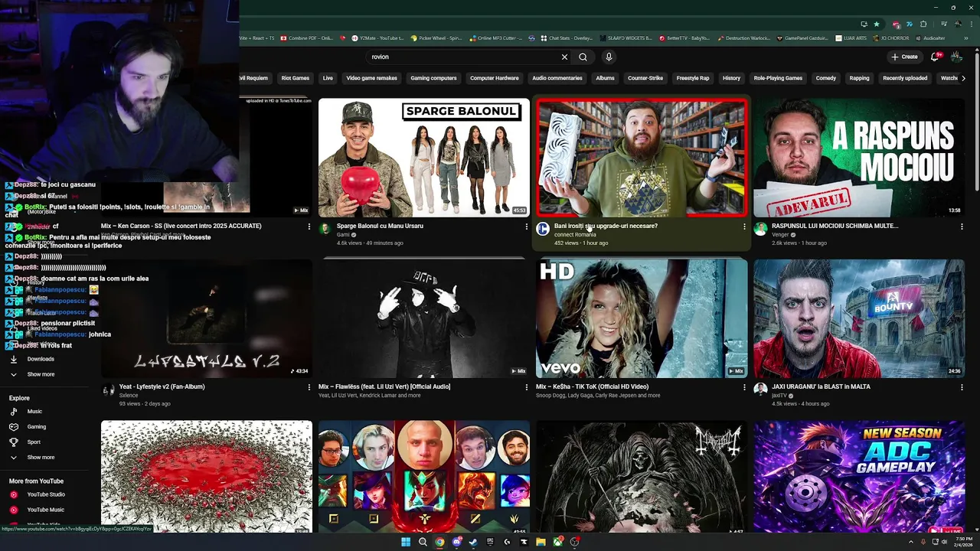This screenshot has height=551, width=980.
Task: Open the Y2Mate bookmark
Action: (x=377, y=37)
